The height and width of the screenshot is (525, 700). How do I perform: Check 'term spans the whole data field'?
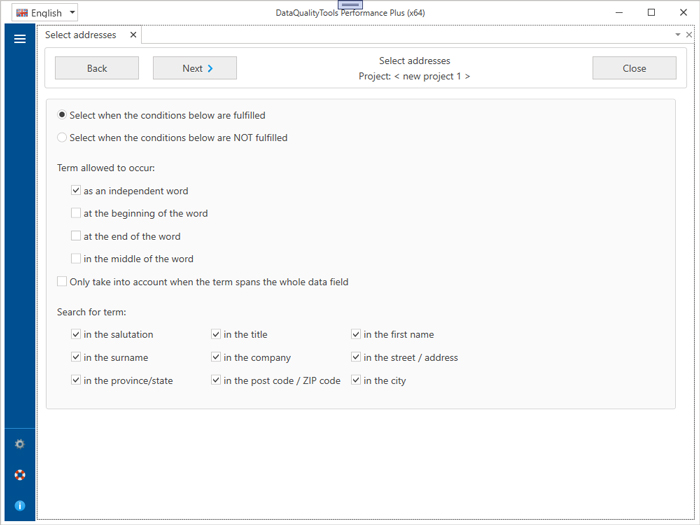tap(63, 282)
